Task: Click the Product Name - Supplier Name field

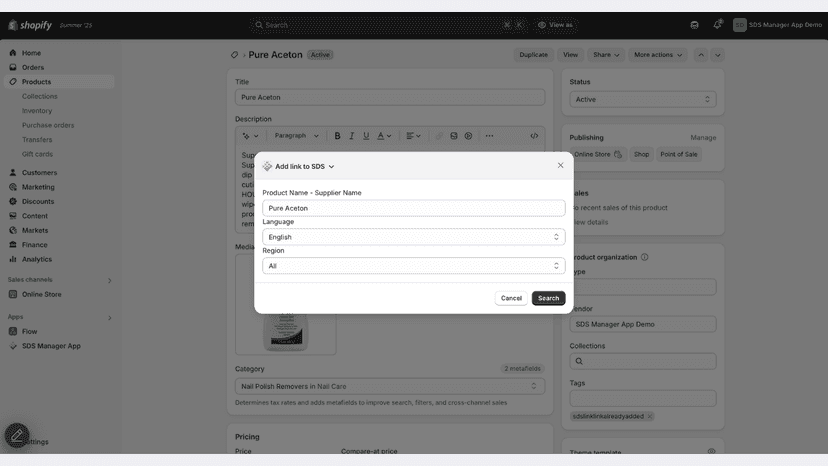Action: (413, 208)
